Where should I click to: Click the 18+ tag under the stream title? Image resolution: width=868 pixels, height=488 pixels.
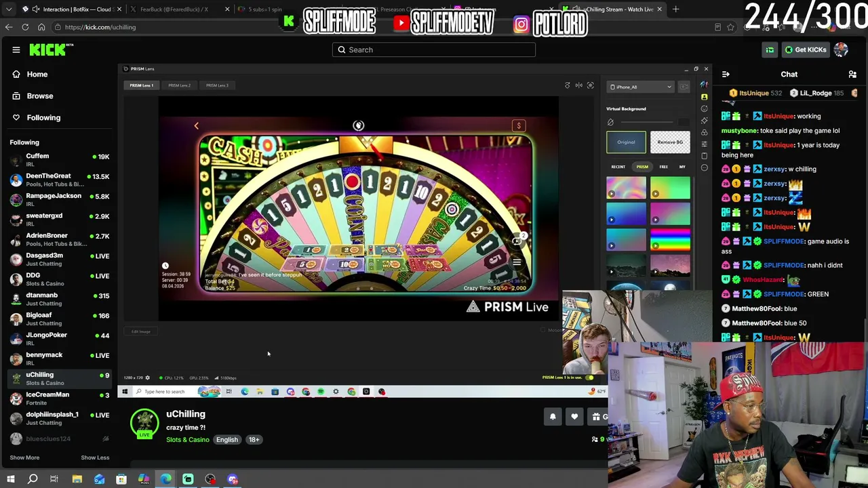pos(254,440)
